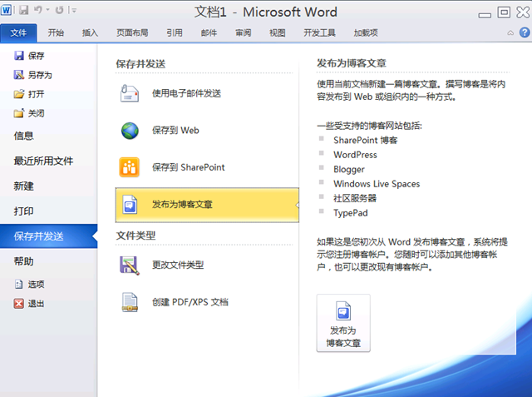The height and width of the screenshot is (397, 532).
Task: Open the Customize Quick Access Toolbar dropdown
Action: pos(73,11)
